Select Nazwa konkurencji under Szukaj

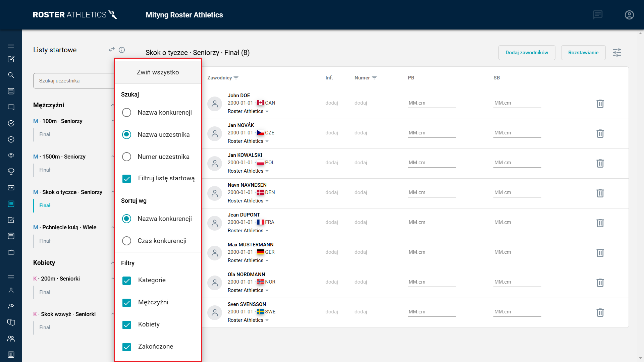pos(126,113)
